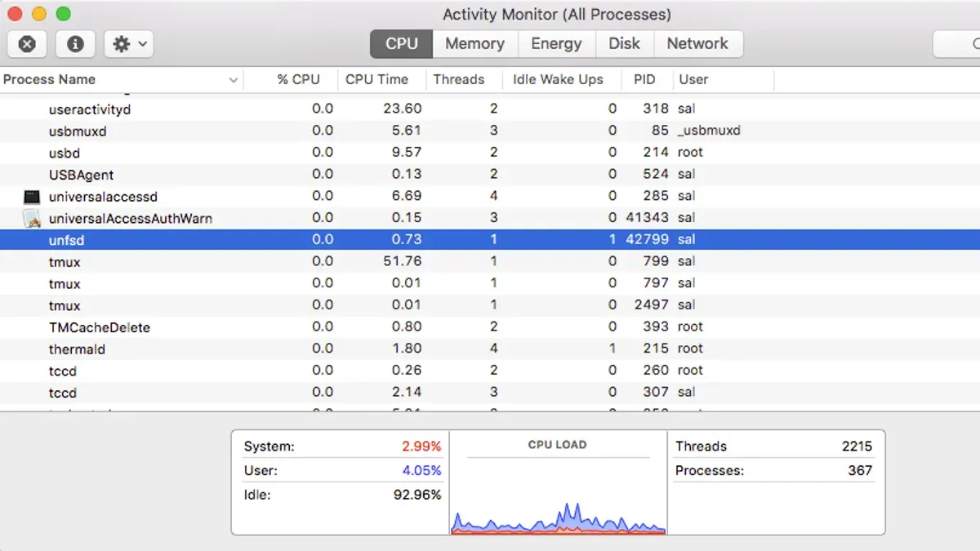Click the universalaccessd process icon
Screen dimensions: 980x551
32,197
